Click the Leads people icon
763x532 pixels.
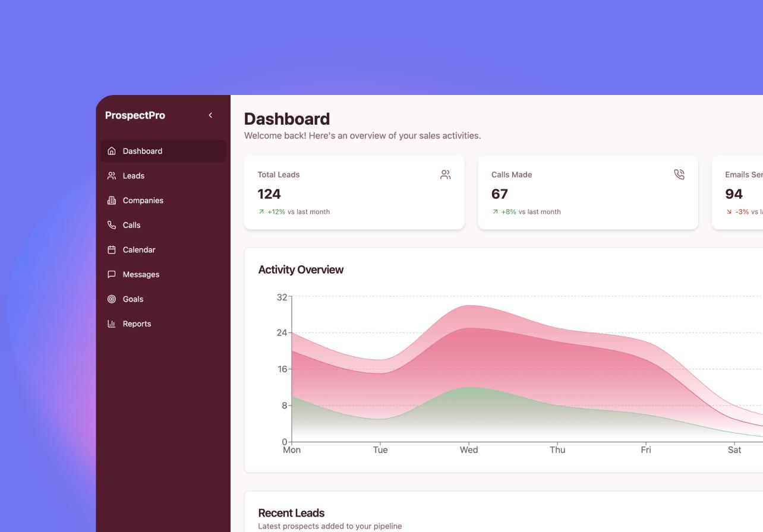111,176
